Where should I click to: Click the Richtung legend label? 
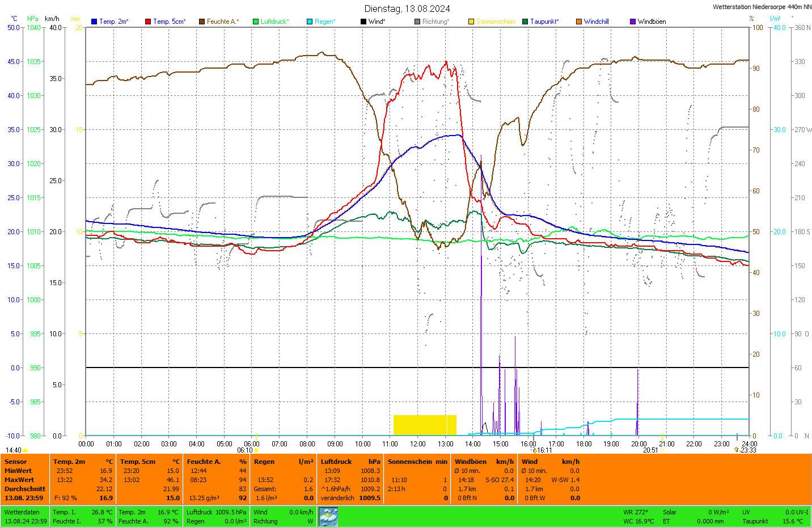pyautogui.click(x=435, y=22)
